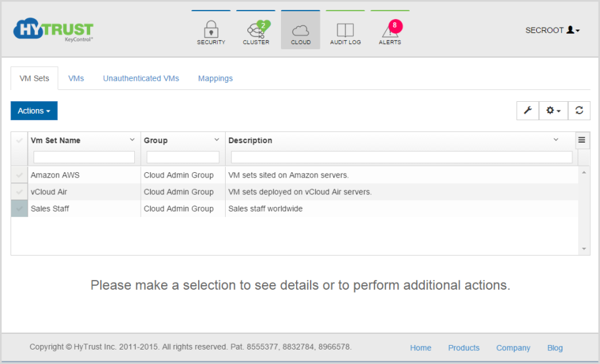Click the table scrollbar down arrow
The height and width of the screenshot is (364, 600).
584,249
